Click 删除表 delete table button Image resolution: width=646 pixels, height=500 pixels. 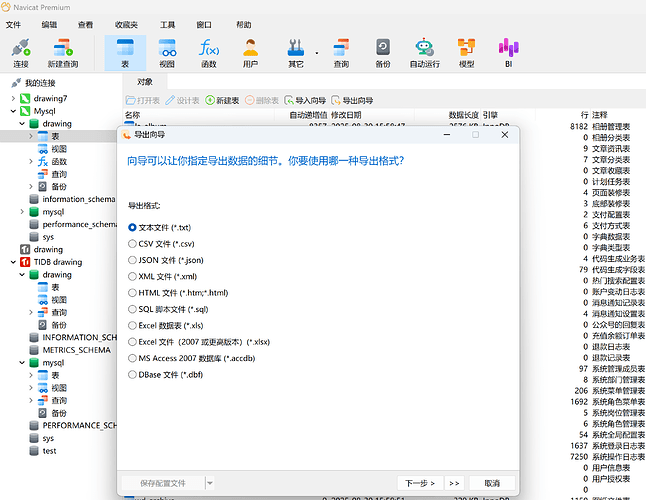click(x=262, y=100)
